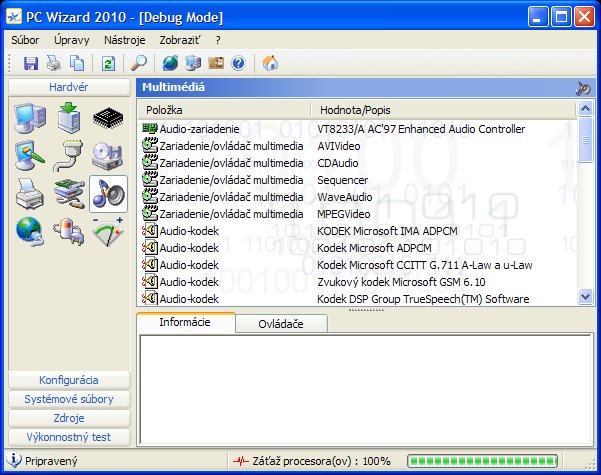Click the Print toolbar icon
Viewport: 601px width, 475px height.
point(54,63)
